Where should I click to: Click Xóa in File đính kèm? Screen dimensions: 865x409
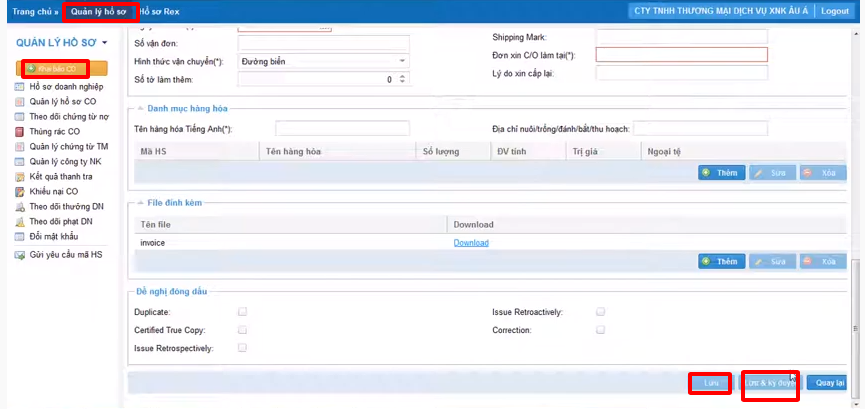coord(823,261)
